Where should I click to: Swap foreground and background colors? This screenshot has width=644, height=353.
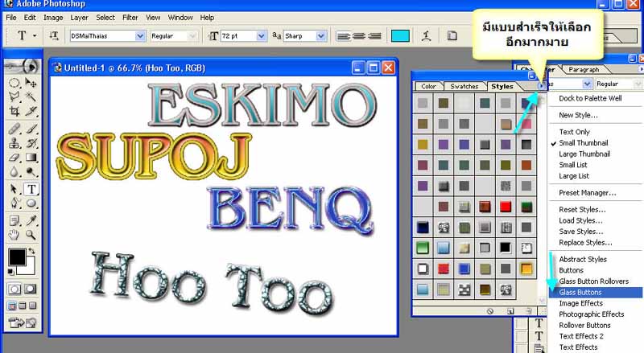point(31,251)
